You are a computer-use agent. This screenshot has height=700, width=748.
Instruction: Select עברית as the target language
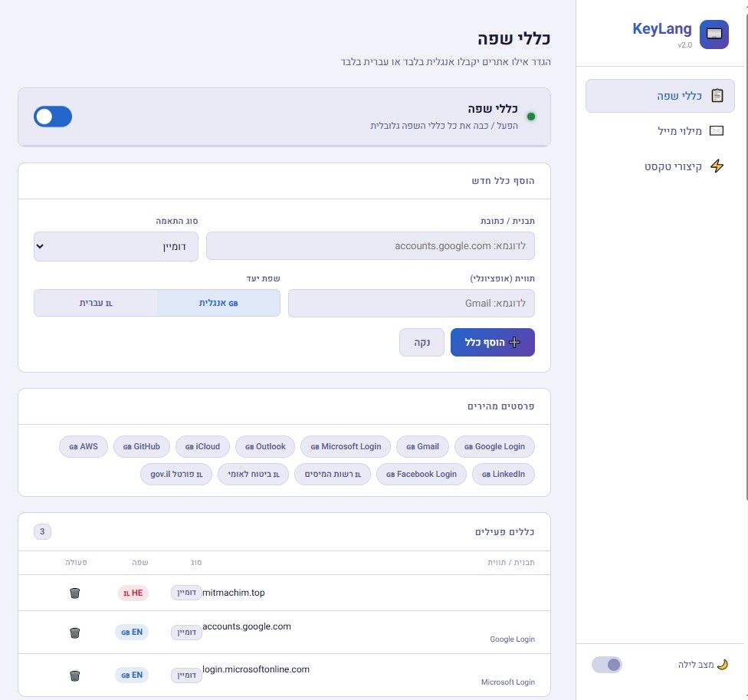pyautogui.click(x=96, y=303)
